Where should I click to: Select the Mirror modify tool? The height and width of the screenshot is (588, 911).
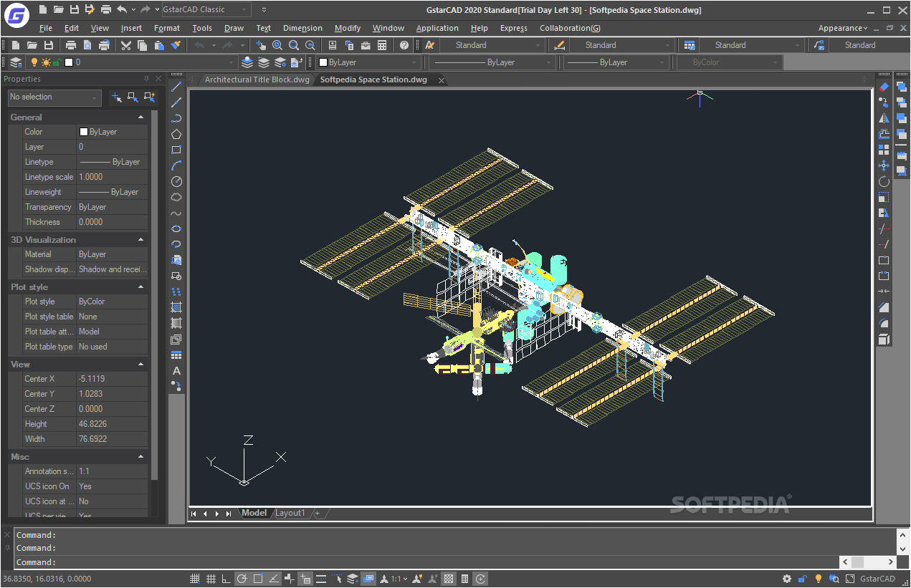[x=884, y=118]
